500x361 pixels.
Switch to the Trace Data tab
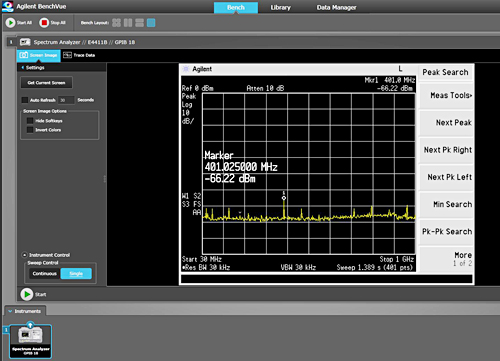(79, 55)
